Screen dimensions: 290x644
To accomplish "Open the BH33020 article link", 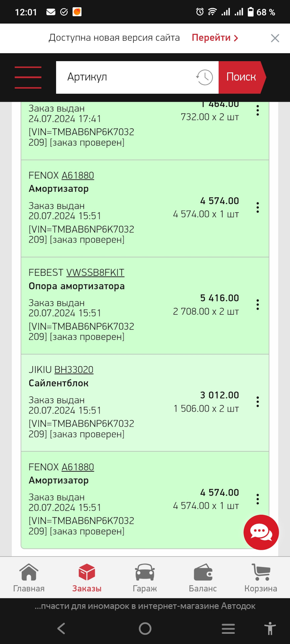I will click(x=74, y=370).
